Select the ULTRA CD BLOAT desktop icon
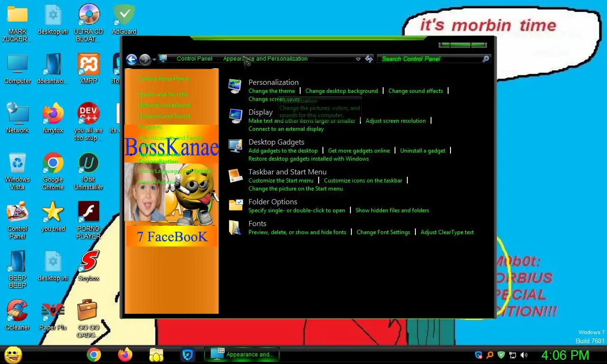Screen dimensions: 607x364 click(89, 23)
